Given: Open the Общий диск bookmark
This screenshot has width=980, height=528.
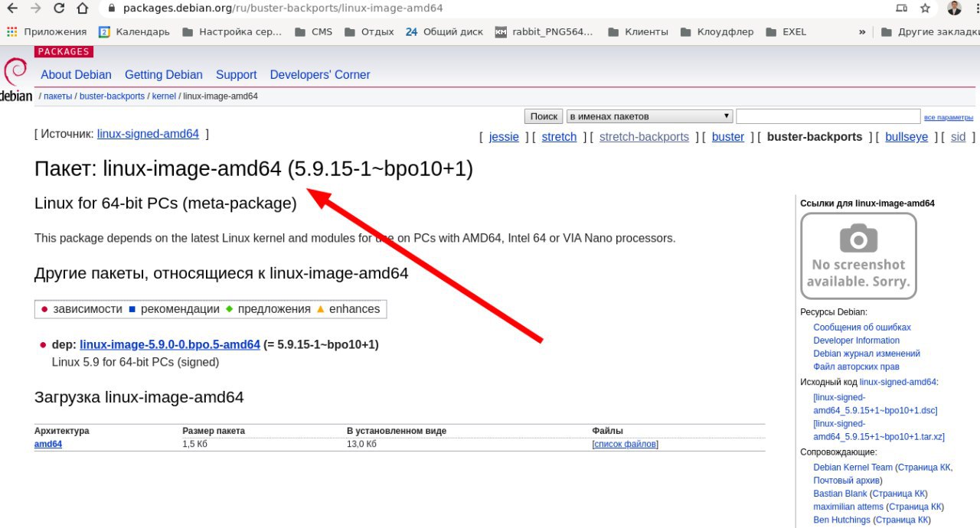Looking at the screenshot, I should tap(444, 31).
